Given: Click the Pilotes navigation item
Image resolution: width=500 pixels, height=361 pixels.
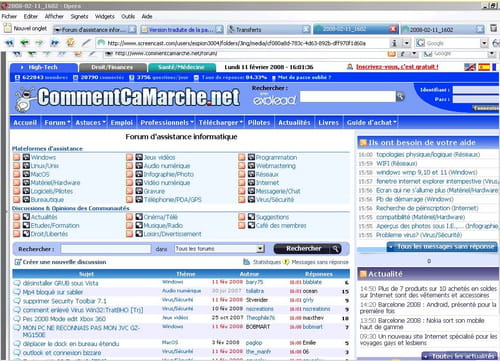Looking at the screenshot, I should point(259,123).
